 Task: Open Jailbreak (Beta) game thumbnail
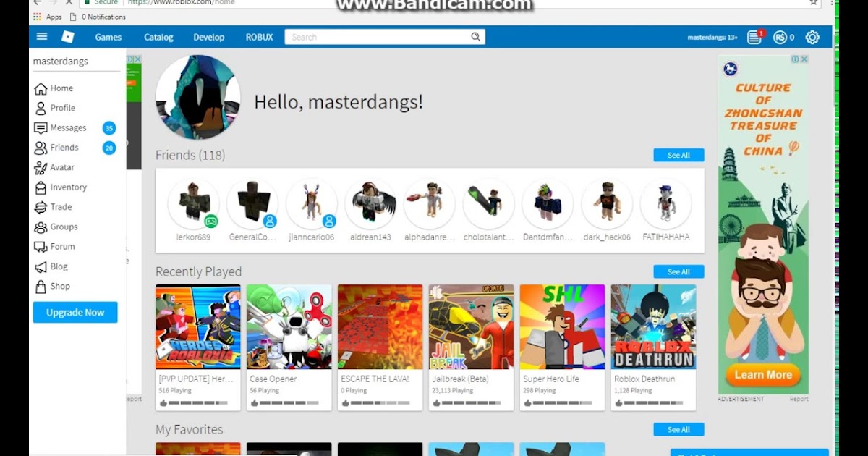coord(472,327)
